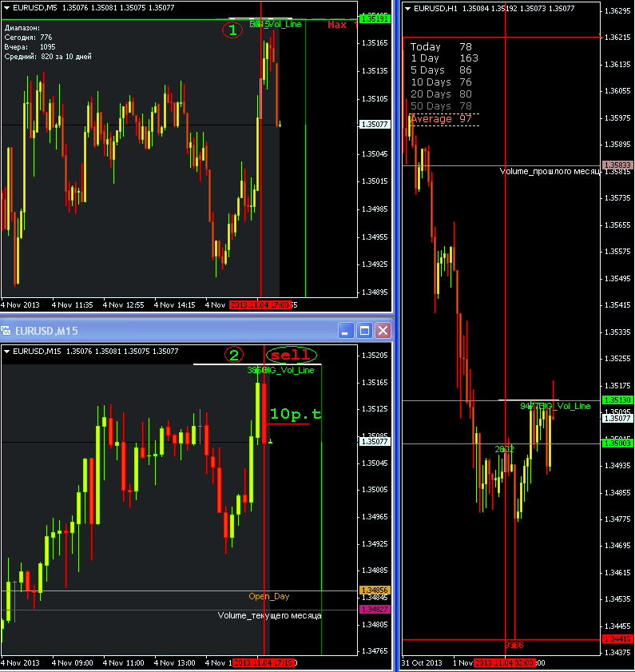Click the BIG_Vol_Line label on M15 chart
This screenshot has height=672, width=635.
[x=288, y=370]
